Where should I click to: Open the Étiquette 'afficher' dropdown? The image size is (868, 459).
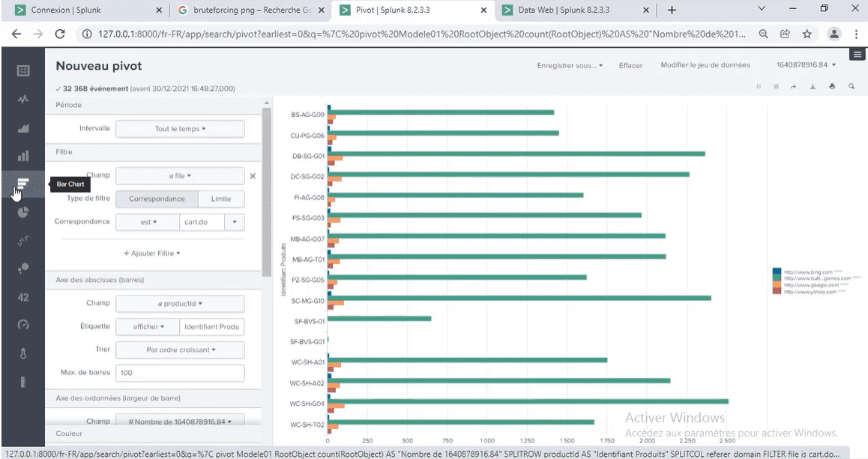tap(148, 327)
